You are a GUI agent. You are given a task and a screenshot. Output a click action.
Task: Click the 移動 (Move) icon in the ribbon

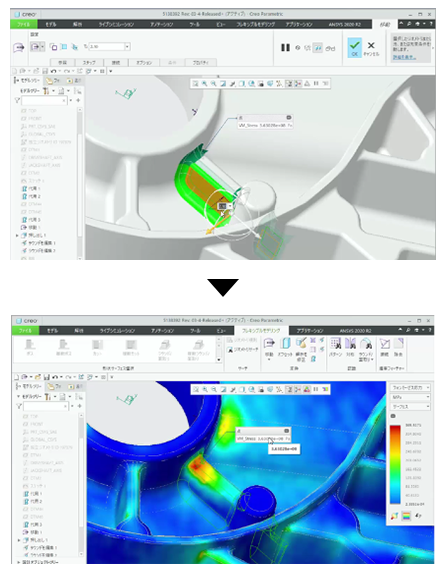[x=269, y=347]
